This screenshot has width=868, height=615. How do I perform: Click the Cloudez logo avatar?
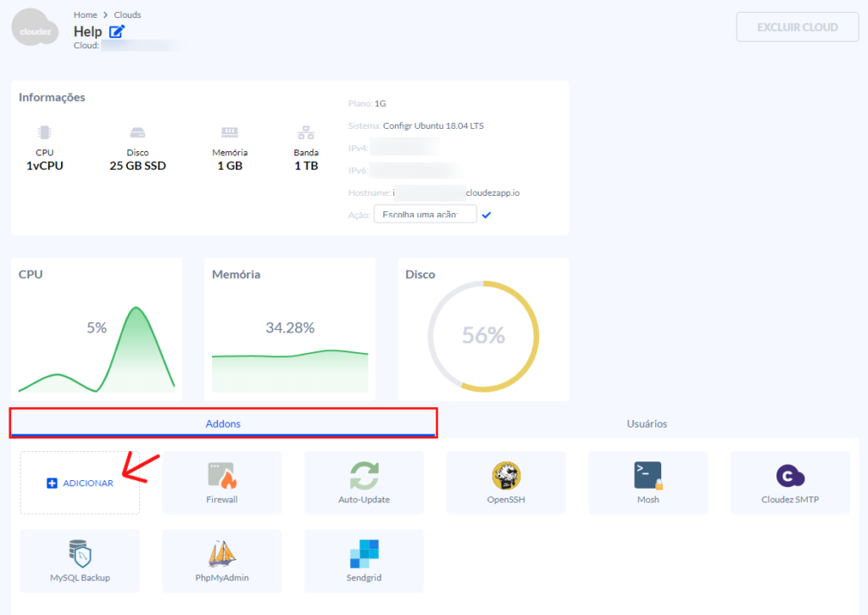(35, 28)
